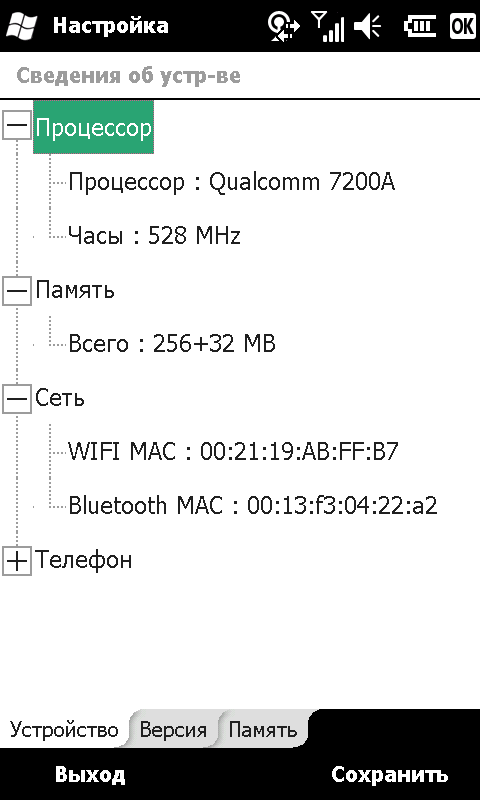480x800 pixels.
Task: Tap the Выход softkey
Action: [x=90, y=774]
